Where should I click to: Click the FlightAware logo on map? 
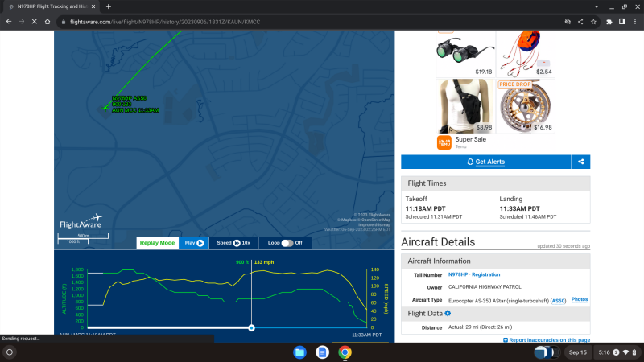pyautogui.click(x=81, y=221)
